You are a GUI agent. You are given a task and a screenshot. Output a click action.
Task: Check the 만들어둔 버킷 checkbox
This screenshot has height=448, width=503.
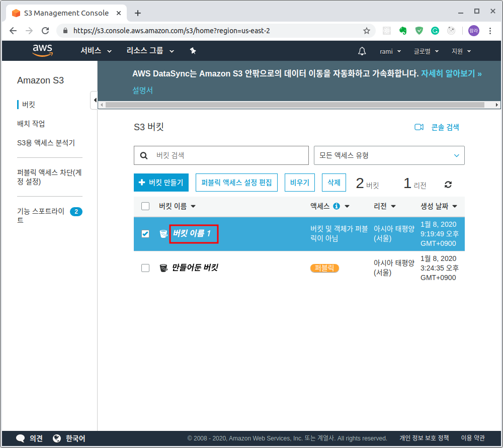click(145, 268)
